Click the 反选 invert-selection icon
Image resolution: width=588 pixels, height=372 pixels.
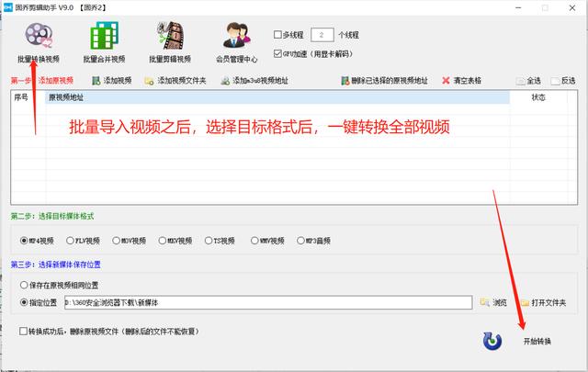coord(555,81)
